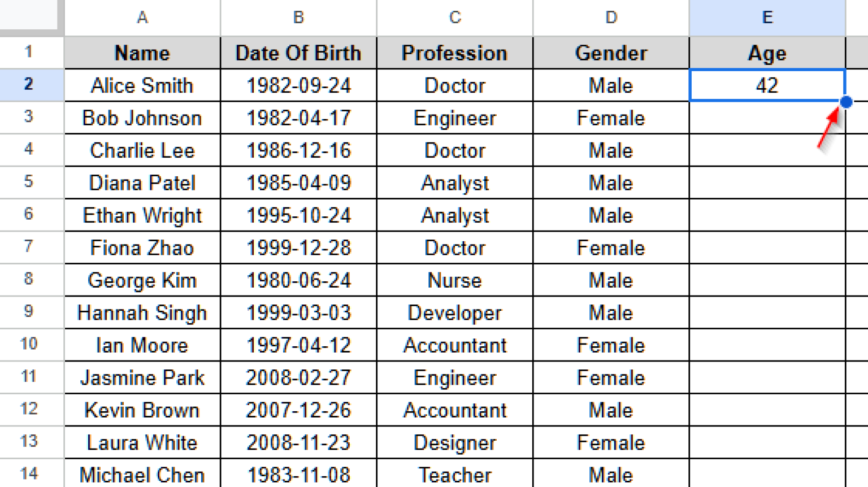Image resolution: width=868 pixels, height=487 pixels.
Task: Select row number 1
Action: (31, 53)
